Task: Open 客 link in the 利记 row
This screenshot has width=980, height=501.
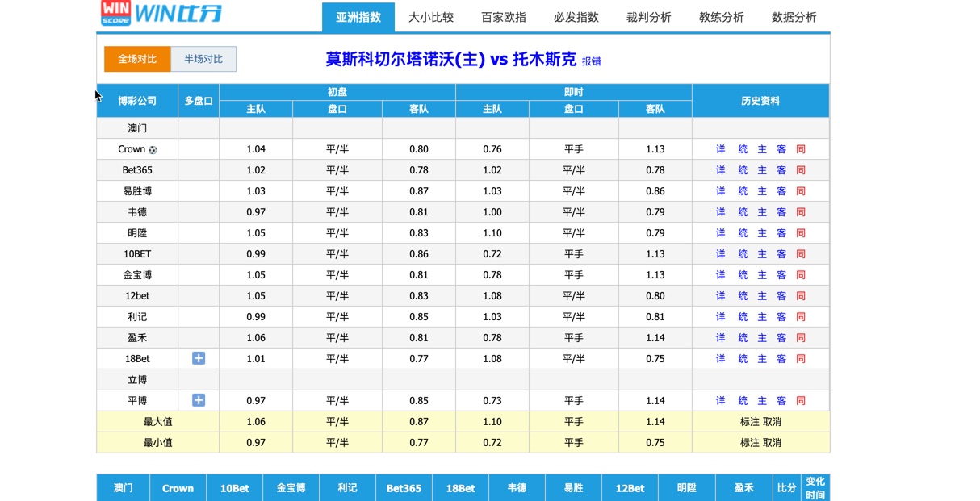Action: tap(781, 317)
